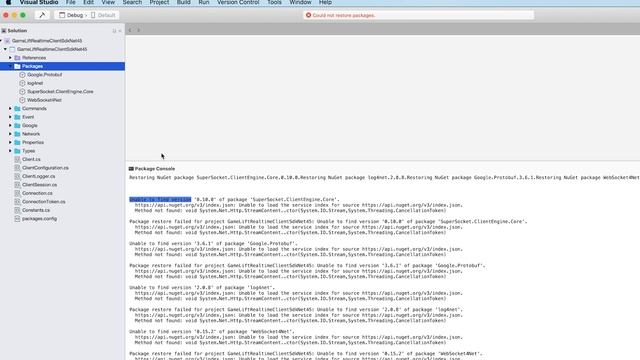
Task: Click the Commands folder icon
Action: (17, 109)
